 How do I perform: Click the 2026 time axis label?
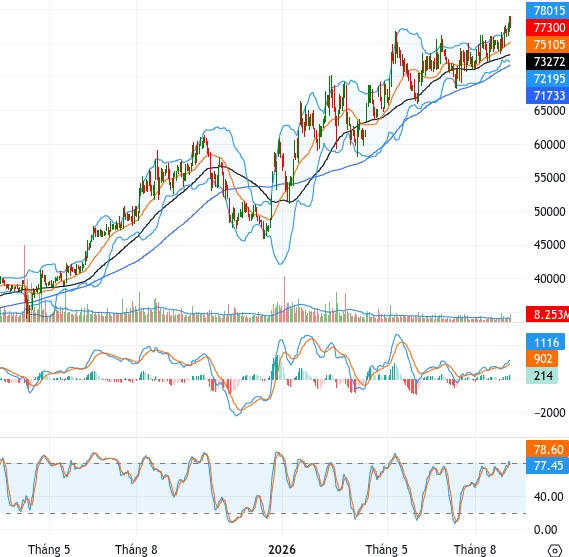282,549
